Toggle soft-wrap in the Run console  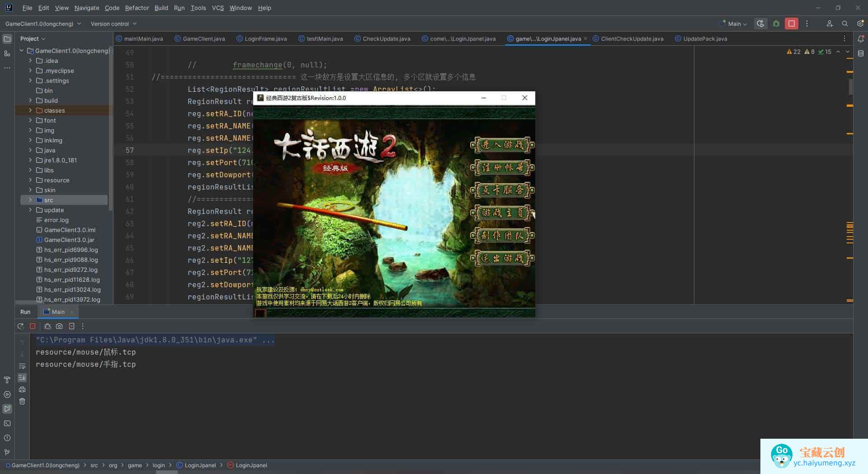click(x=22, y=366)
